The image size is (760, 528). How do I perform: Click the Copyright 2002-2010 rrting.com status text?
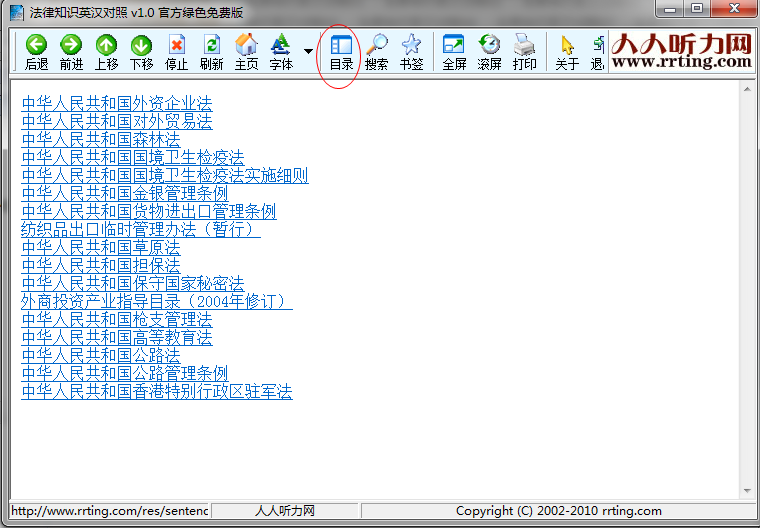pos(558,511)
